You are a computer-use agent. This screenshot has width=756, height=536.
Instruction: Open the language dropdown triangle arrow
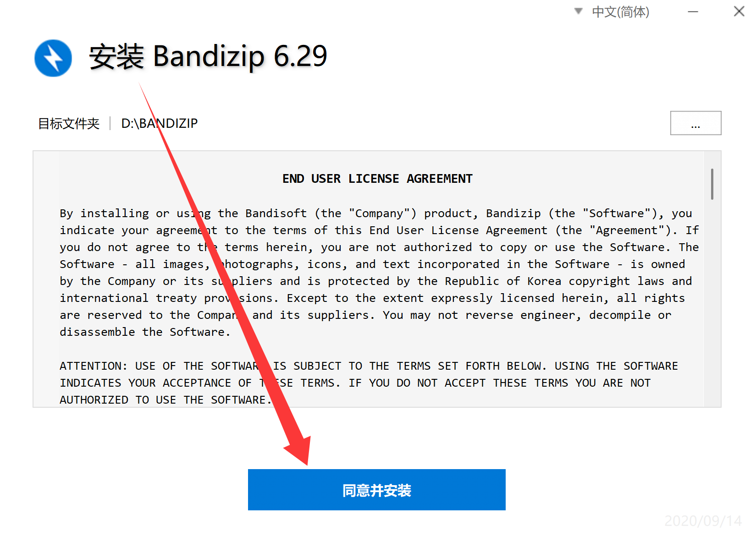click(x=579, y=11)
